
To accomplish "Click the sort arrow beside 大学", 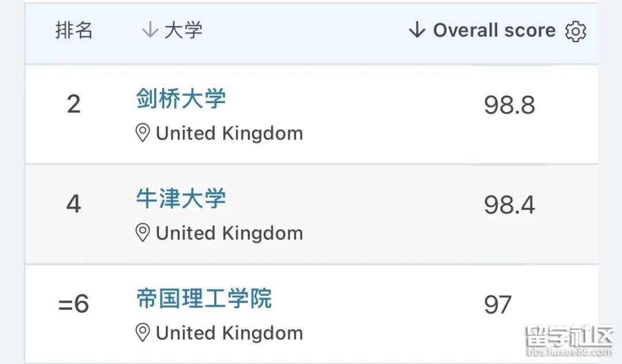I will 150,30.
